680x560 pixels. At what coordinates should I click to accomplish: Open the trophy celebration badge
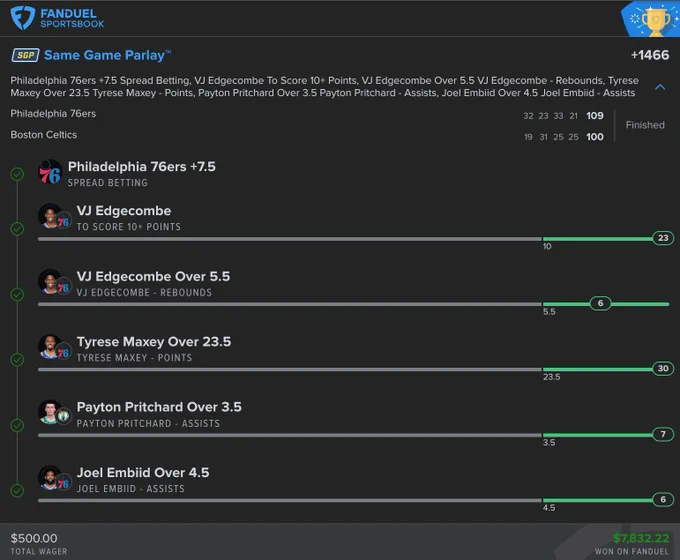click(653, 20)
